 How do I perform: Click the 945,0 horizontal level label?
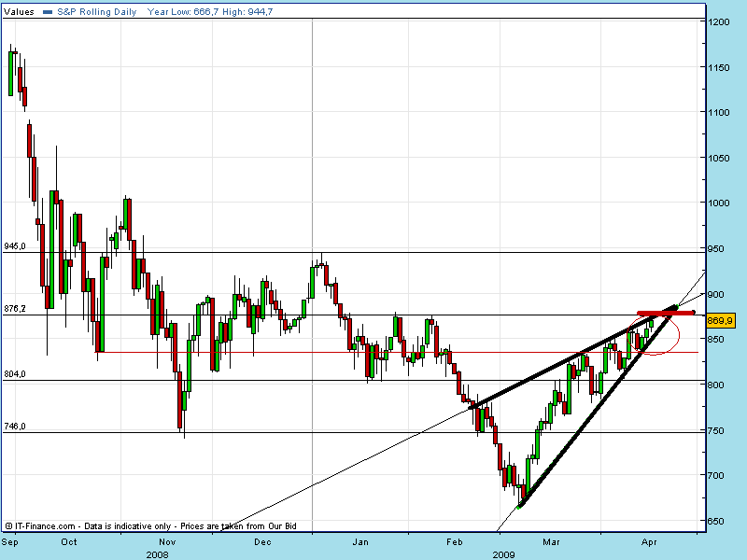pos(15,246)
